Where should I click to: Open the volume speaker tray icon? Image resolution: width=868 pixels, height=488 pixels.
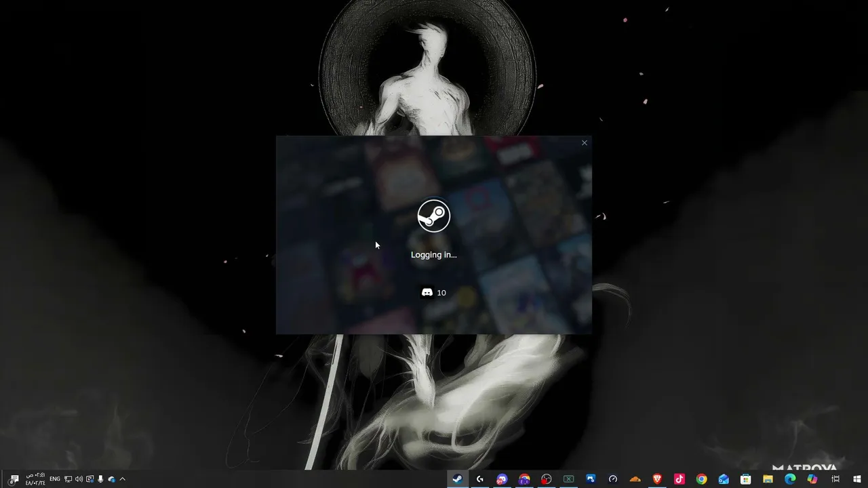(79, 479)
